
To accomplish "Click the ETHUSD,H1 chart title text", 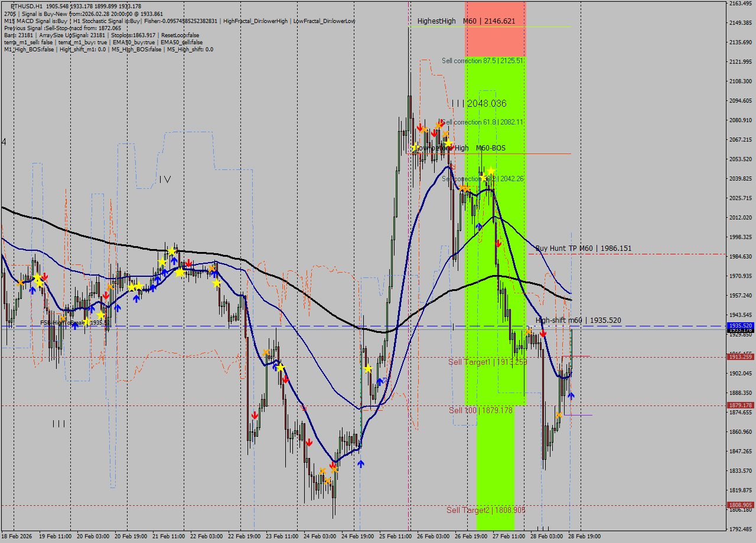I will click(26, 6).
